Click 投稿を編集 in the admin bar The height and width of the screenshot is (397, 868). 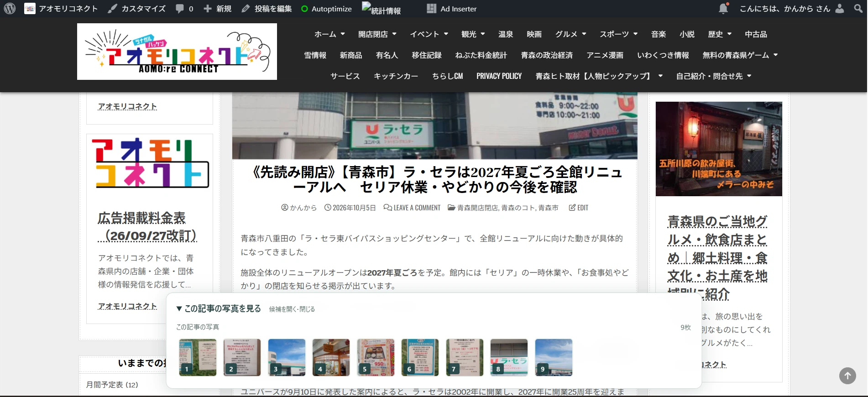[267, 9]
